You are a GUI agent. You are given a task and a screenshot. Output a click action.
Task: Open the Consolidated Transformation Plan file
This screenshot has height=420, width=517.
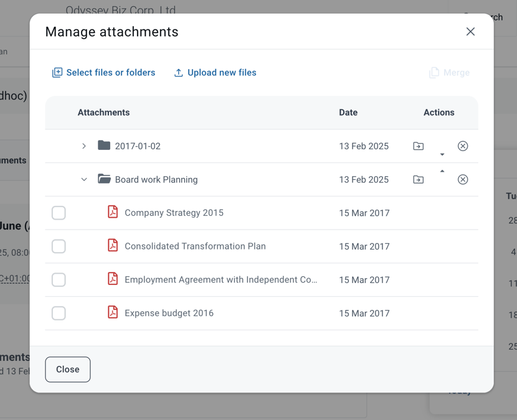click(x=195, y=246)
